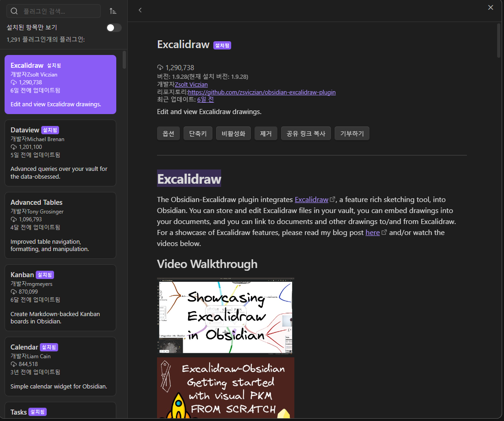Open the Dataview plugin card
504x421 pixels.
(x=60, y=153)
